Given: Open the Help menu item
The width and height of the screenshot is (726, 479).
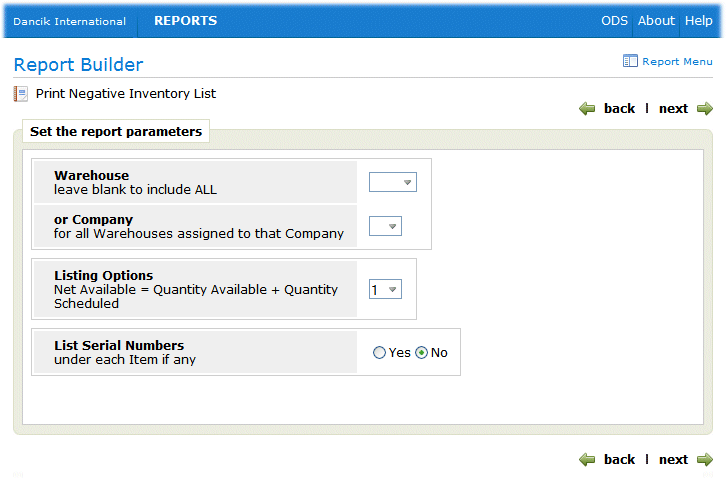Looking at the screenshot, I should click(699, 21).
